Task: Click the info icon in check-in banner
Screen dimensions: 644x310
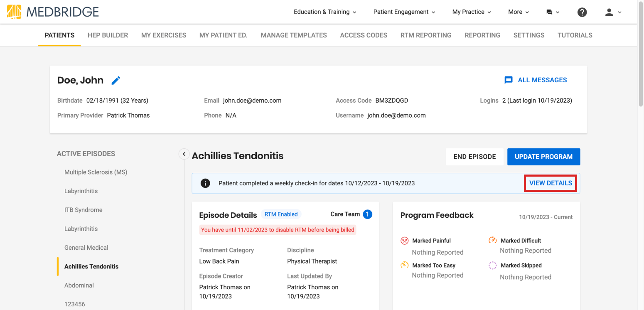Action: pyautogui.click(x=205, y=183)
